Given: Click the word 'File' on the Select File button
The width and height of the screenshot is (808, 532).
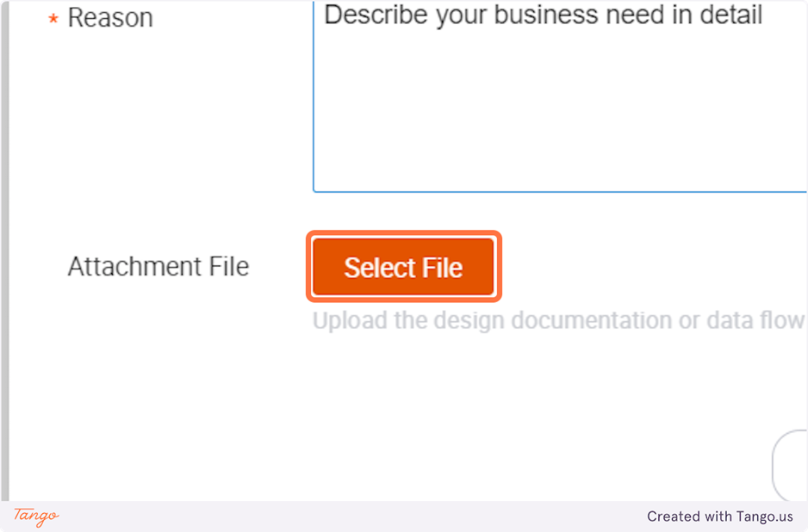Looking at the screenshot, I should (x=443, y=268).
